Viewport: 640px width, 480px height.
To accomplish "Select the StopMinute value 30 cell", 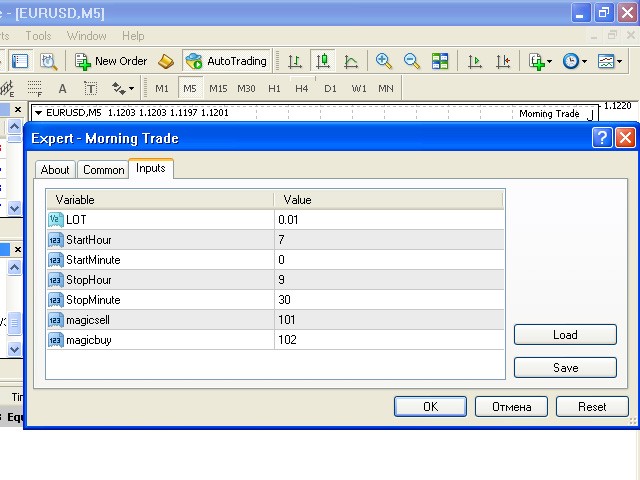I will pyautogui.click(x=389, y=300).
